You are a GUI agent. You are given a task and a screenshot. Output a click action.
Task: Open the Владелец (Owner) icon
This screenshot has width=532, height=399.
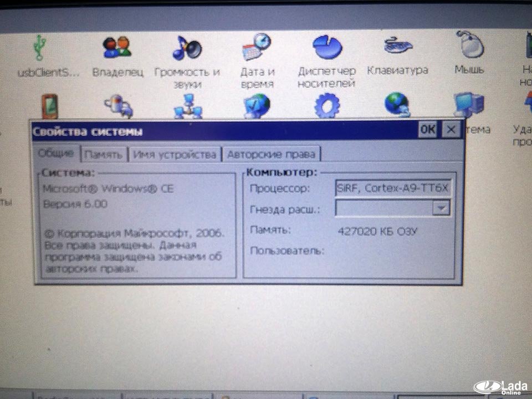117,48
